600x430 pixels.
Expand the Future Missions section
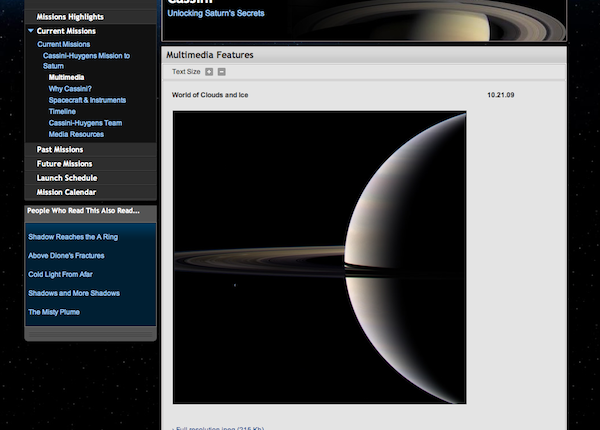(64, 163)
